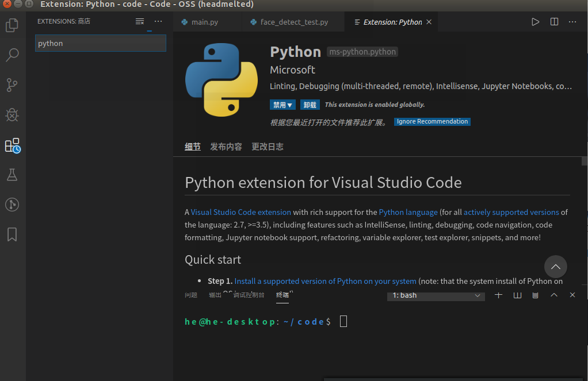Open the Explorer view in activity bar
This screenshot has height=381, width=588.
pyautogui.click(x=12, y=25)
